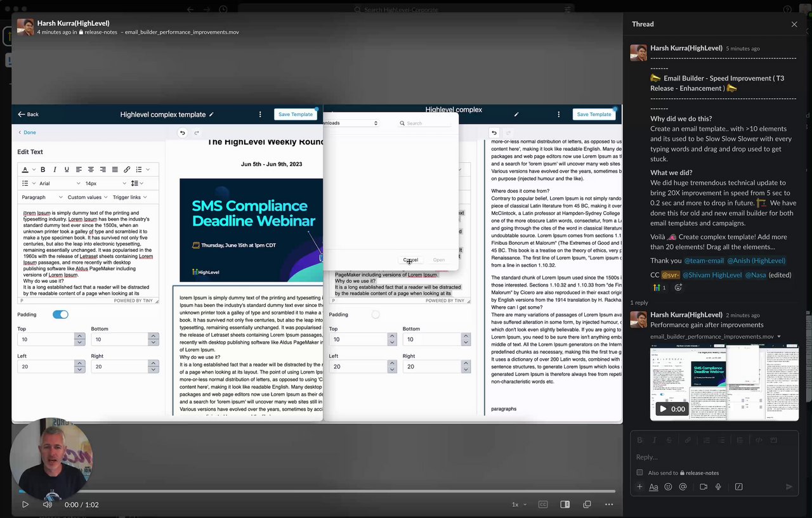Click justify alignment in the Edit Text toolbar
Screen dimensions: 812x518
click(115, 169)
